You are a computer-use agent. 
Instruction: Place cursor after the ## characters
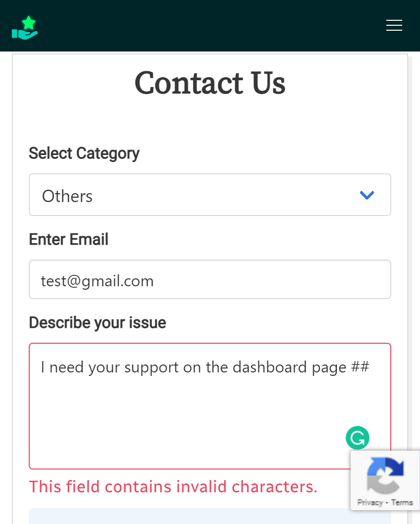click(370, 367)
